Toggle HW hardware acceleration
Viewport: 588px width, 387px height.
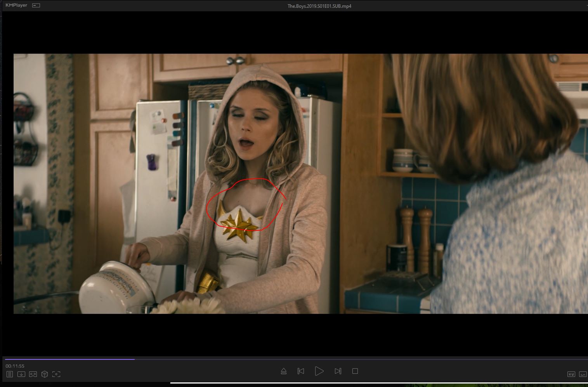click(x=571, y=374)
